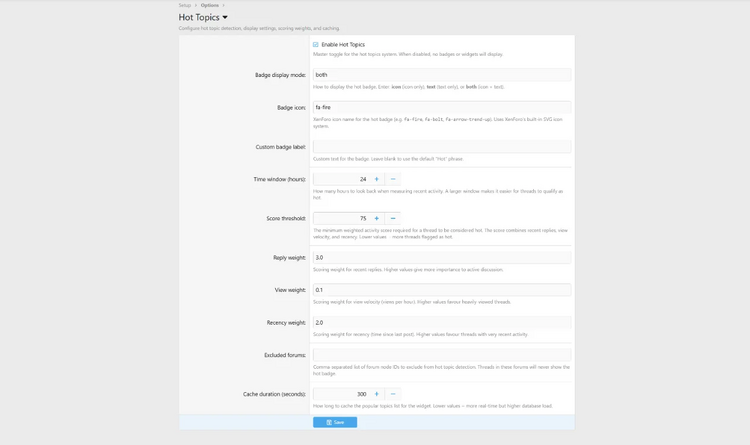Click the Excluded forums field

tap(441, 355)
